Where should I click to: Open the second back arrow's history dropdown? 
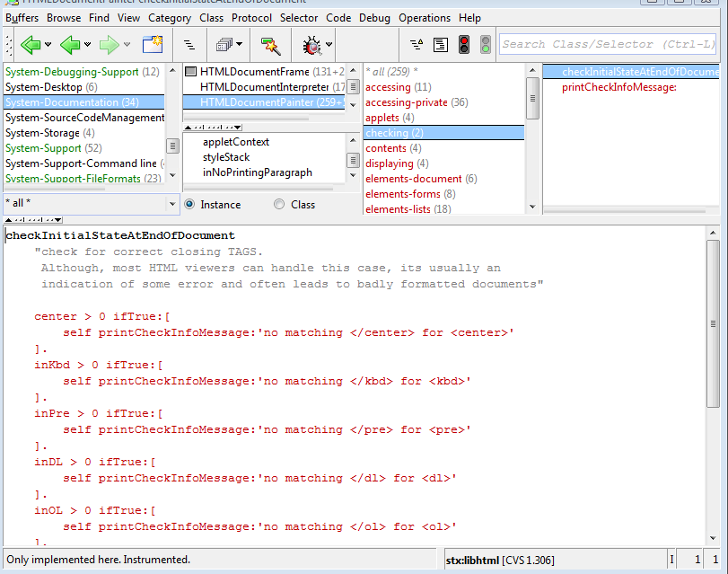(87, 45)
